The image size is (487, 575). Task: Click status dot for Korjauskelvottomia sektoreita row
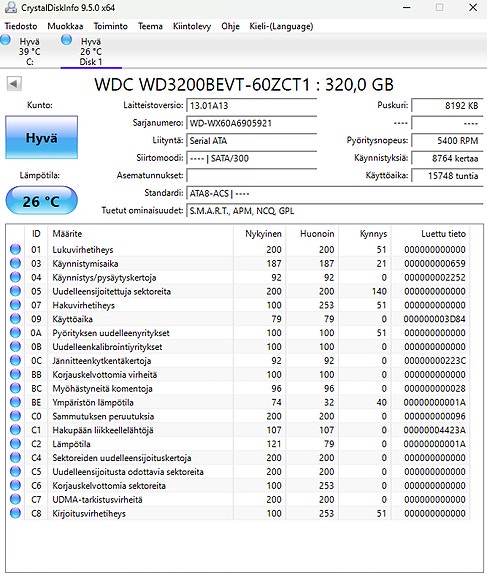(15, 486)
